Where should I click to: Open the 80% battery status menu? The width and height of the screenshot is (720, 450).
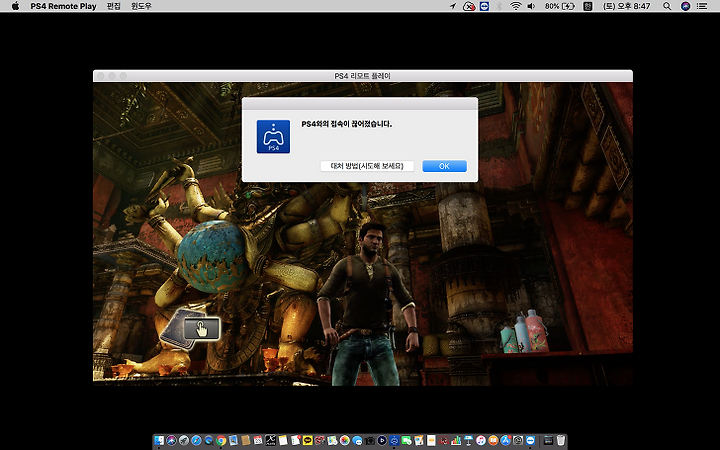tap(560, 6)
